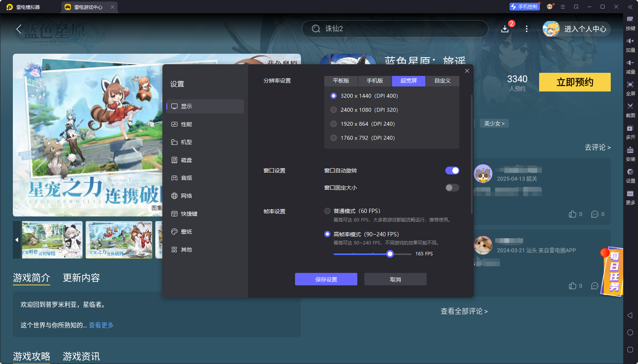Screen dimensions: 638x364
Task: Select 2400 x 1080 resolution option
Action: pyautogui.click(x=334, y=110)
